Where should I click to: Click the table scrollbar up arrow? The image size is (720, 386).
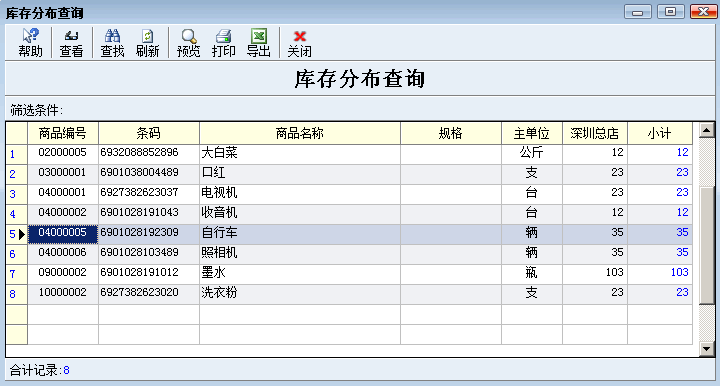(x=707, y=130)
